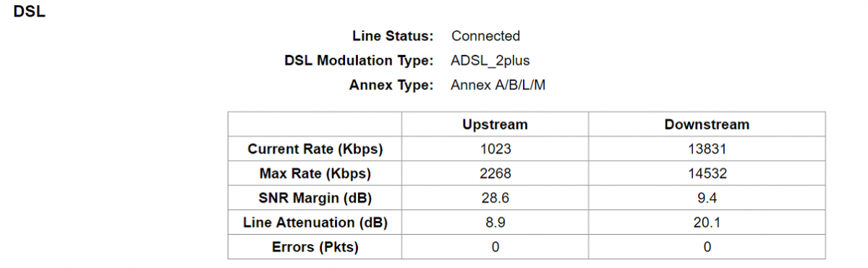This screenshot has width=868, height=268.
Task: Click downstream current rate value 13831
Action: tap(707, 149)
